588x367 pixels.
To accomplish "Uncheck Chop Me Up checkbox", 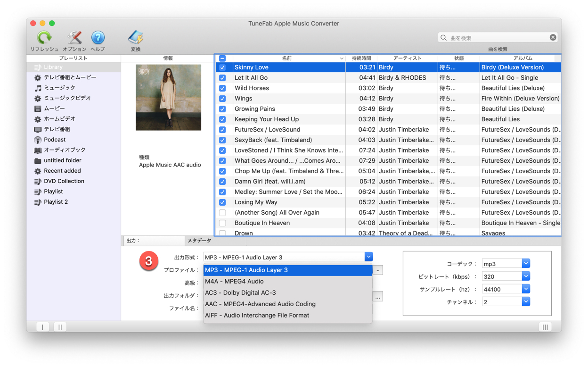I will (222, 171).
